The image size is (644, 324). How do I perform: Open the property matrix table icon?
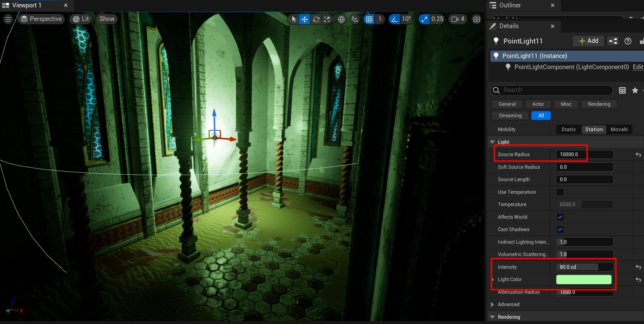click(x=622, y=90)
